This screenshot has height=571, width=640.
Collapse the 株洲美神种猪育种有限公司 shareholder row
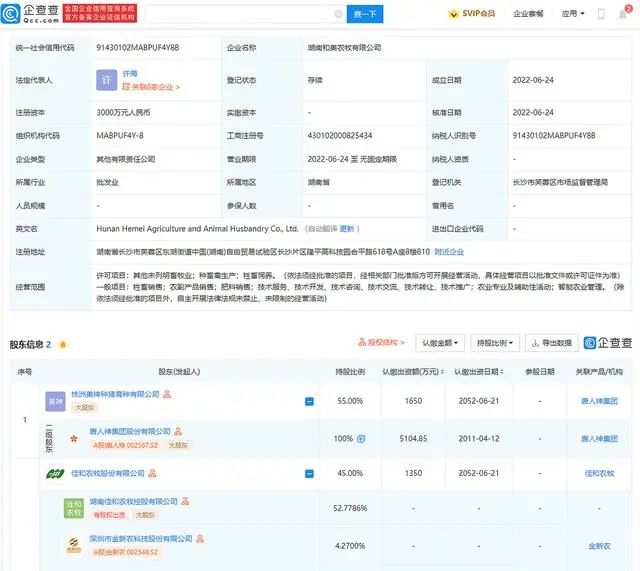click(x=309, y=401)
